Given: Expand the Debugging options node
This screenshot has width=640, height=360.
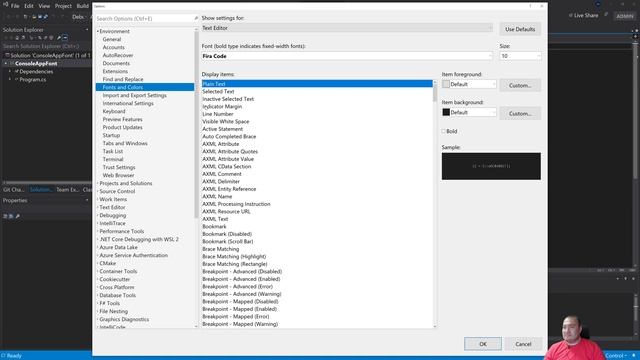Looking at the screenshot, I should pyautogui.click(x=98, y=215).
